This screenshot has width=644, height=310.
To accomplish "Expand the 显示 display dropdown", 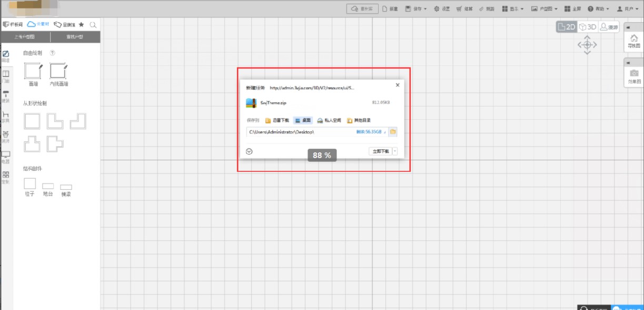I will [x=513, y=9].
